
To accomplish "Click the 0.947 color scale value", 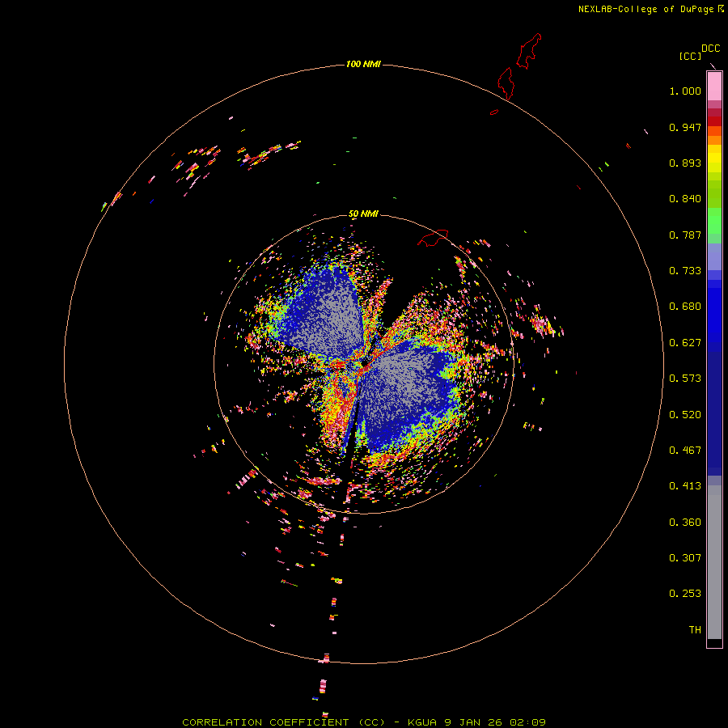I will pos(685,127).
